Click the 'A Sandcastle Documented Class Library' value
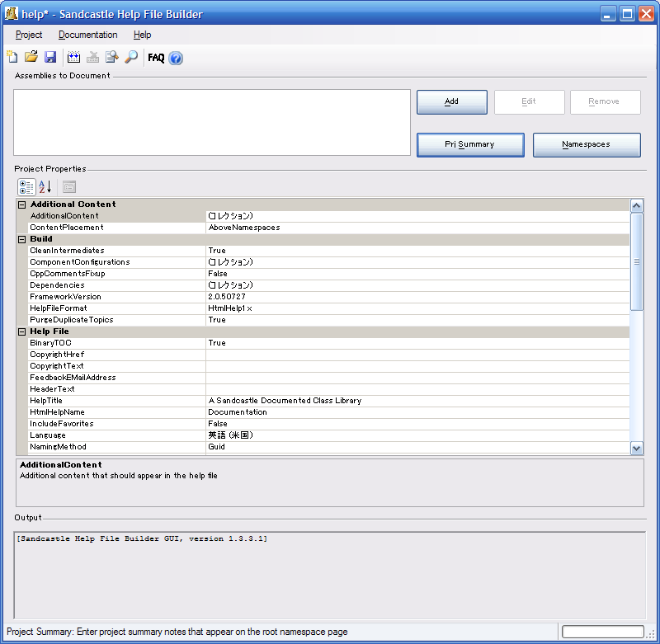 [x=285, y=401]
